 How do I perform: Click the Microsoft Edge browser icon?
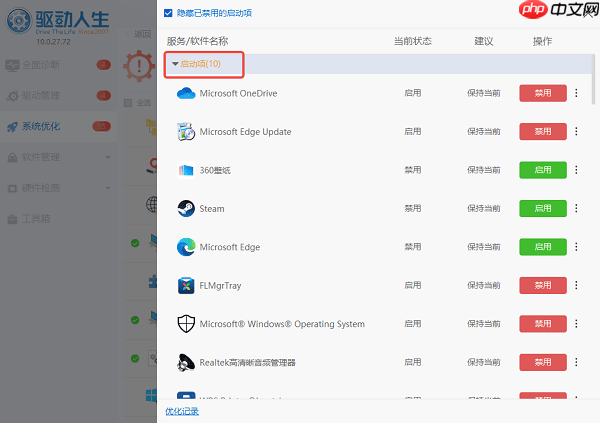click(x=186, y=247)
